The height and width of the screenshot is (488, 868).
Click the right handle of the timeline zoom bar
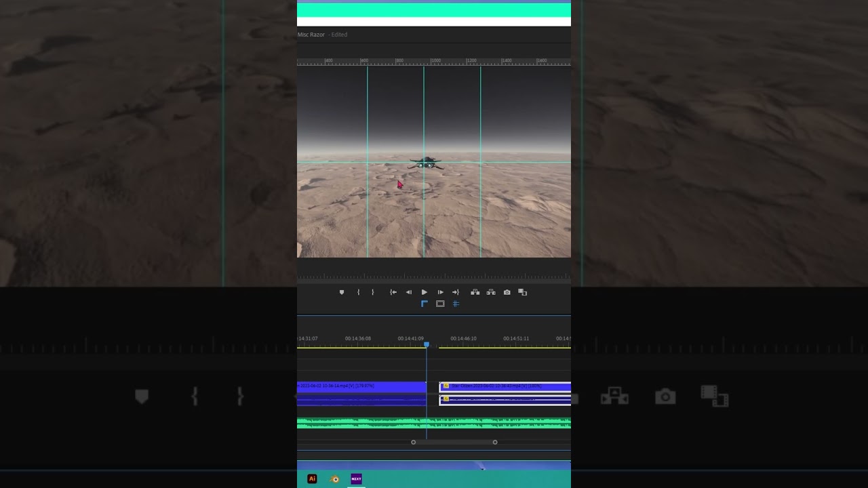pyautogui.click(x=495, y=442)
